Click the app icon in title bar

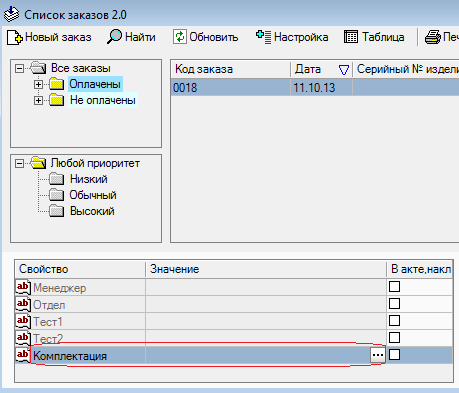tap(11, 14)
